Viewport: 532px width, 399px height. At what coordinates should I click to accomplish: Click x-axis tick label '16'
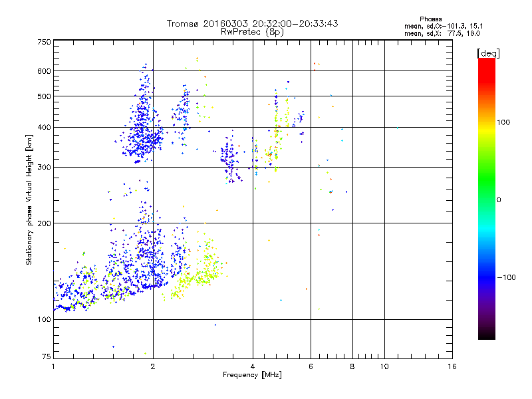pyautogui.click(x=452, y=366)
